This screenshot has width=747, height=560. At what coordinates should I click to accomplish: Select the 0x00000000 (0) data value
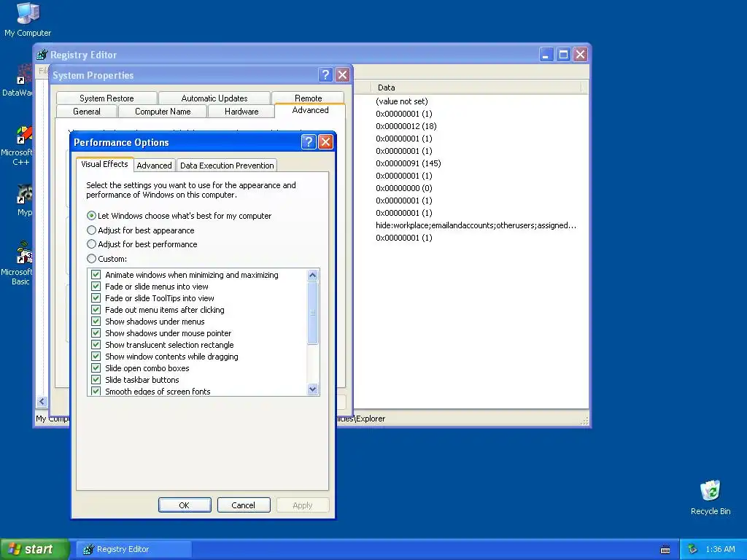click(x=404, y=188)
